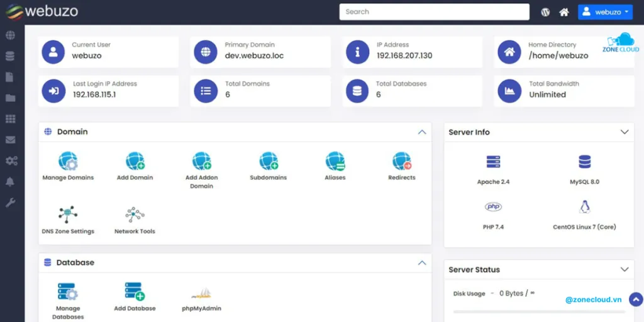Toggle the Server Status panel chevron
Screen dimensions: 644x322
click(625, 270)
